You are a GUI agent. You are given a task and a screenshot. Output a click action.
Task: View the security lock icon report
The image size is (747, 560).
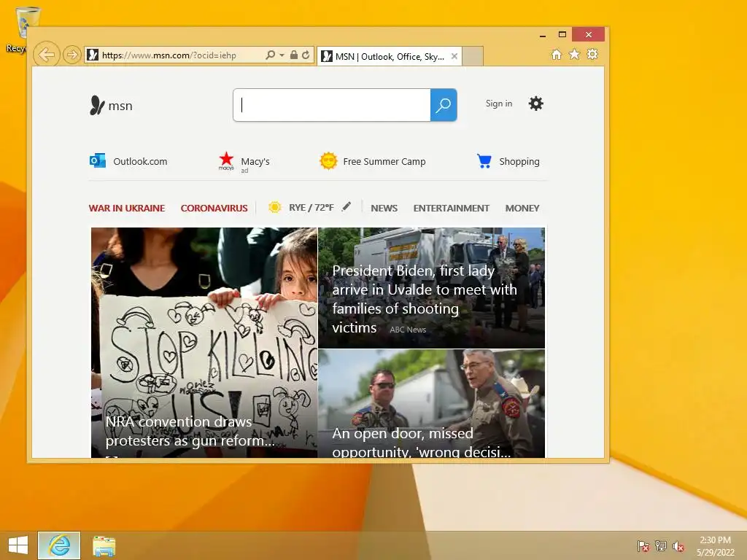pyautogui.click(x=294, y=55)
